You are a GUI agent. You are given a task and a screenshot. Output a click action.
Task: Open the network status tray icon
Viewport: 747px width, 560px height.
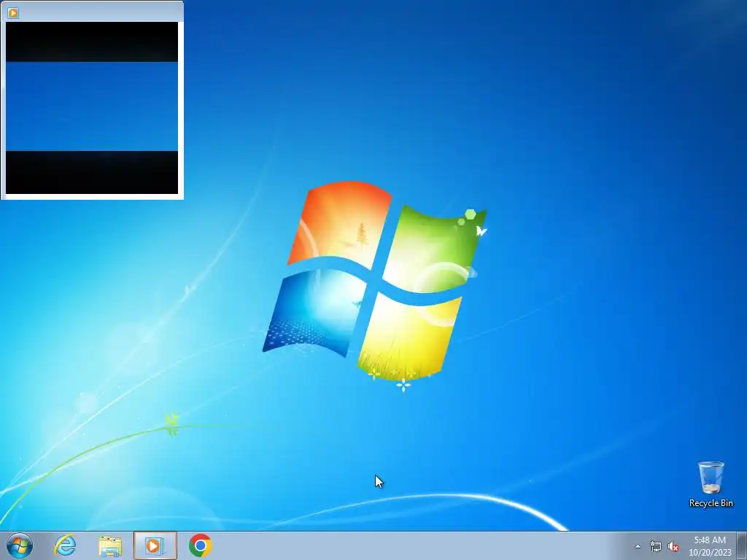(x=656, y=546)
